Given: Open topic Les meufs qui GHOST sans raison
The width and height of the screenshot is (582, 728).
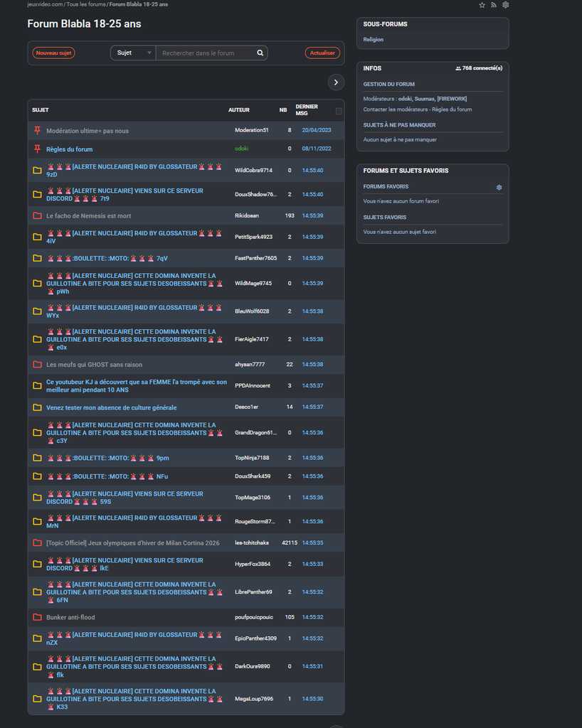Looking at the screenshot, I should pyautogui.click(x=95, y=365).
